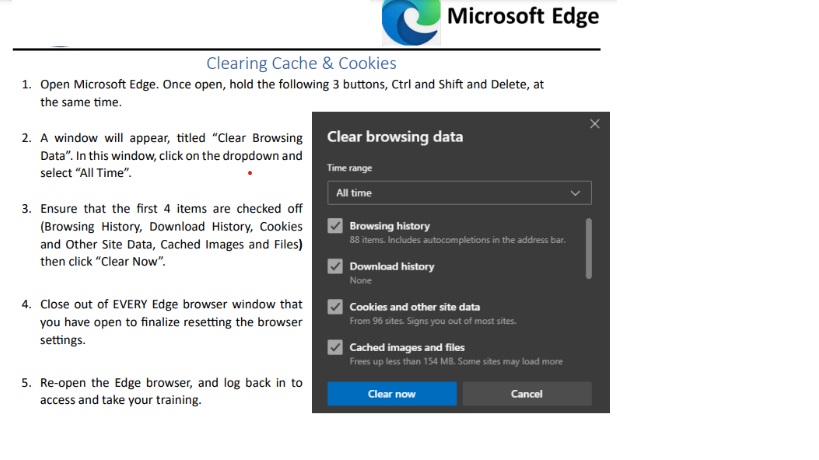Click the Clear browsing data title
The image size is (819, 460).
coord(395,137)
